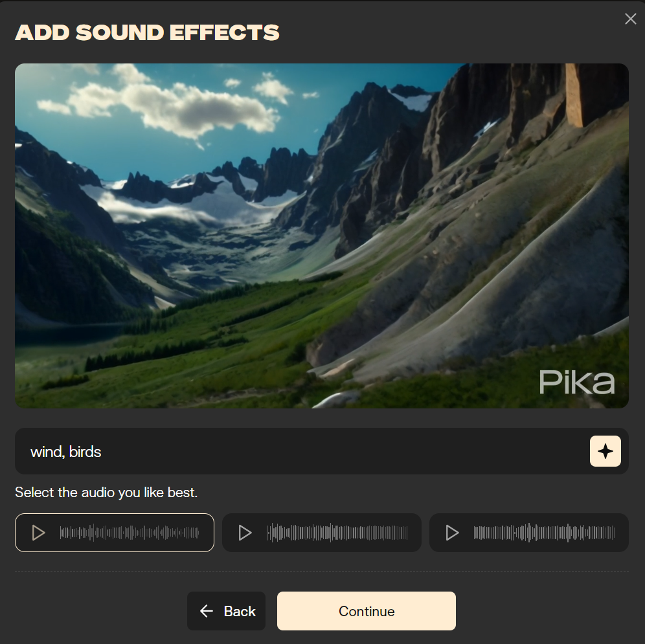Click the word 'birds' in the prompt
This screenshot has width=645, height=644.
point(85,452)
